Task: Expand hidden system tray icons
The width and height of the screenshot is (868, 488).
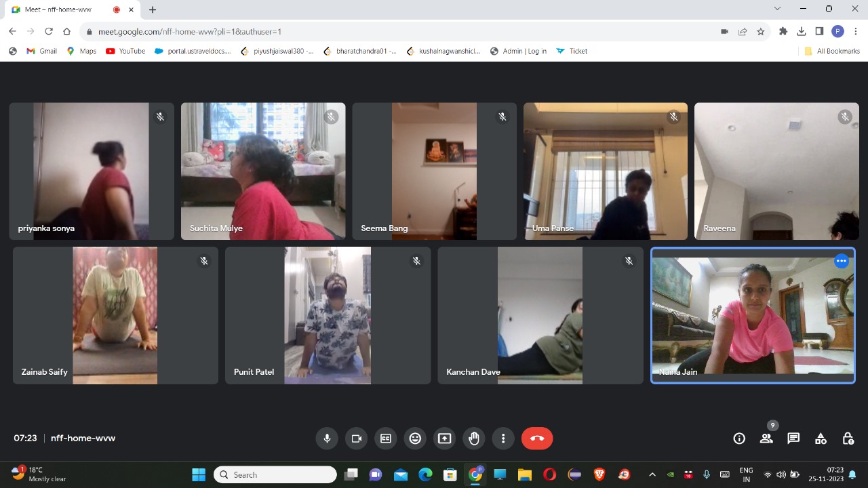Action: coord(652,474)
